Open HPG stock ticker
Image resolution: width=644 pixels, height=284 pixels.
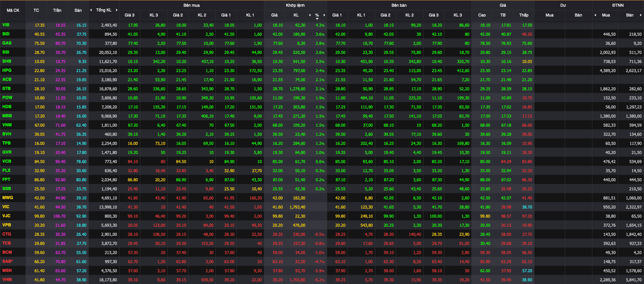(7, 70)
